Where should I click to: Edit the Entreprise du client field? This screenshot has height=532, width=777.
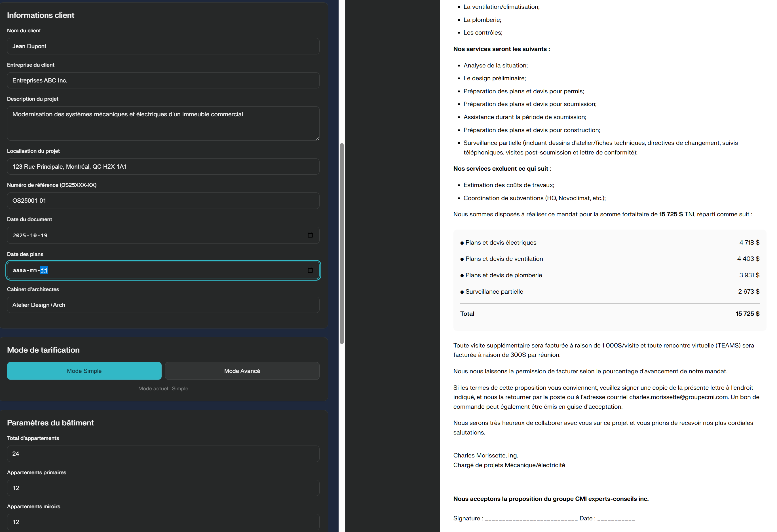[163, 80]
